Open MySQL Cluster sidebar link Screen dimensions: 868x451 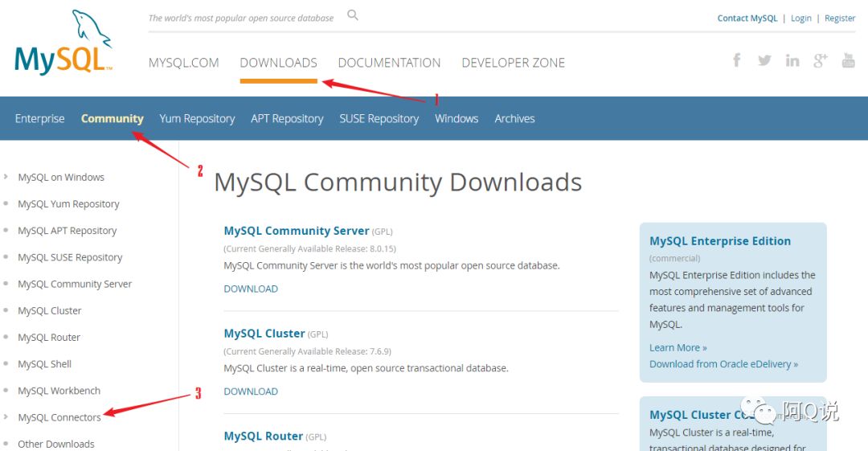(49, 310)
